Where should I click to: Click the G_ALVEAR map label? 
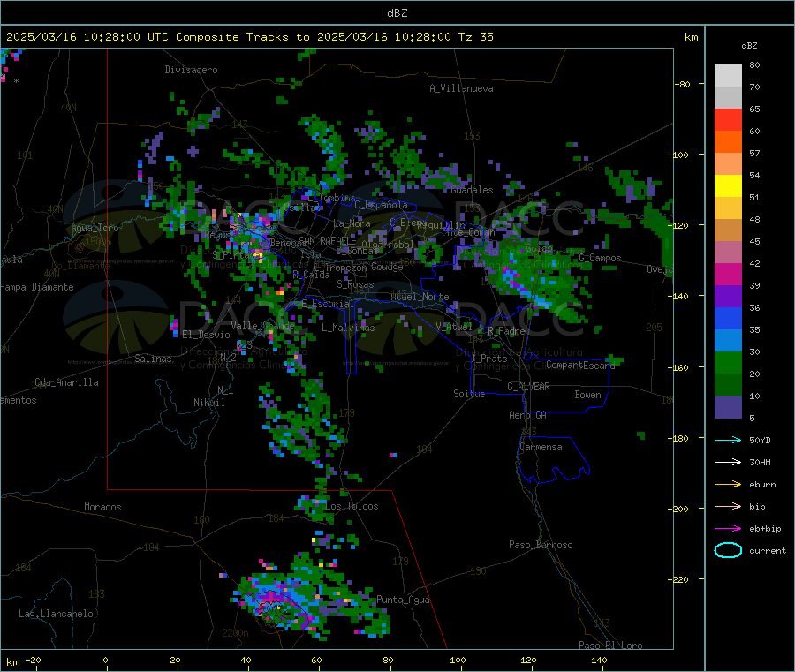[x=528, y=387]
